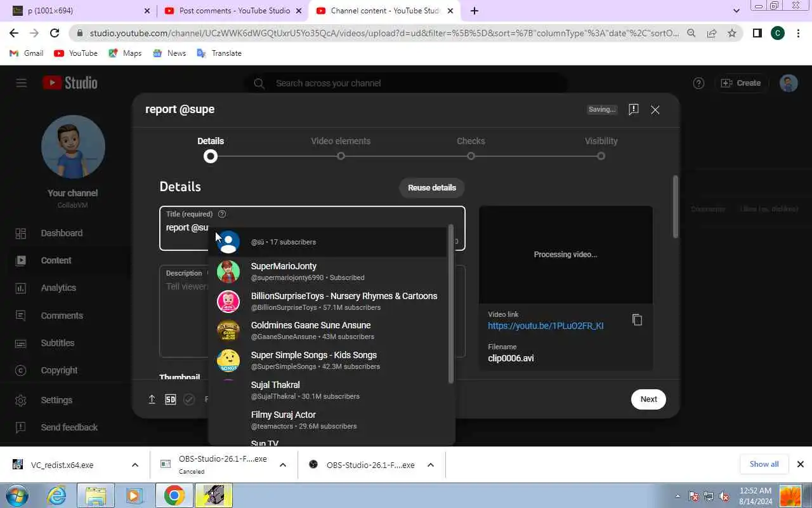Screen dimensions: 812x508
Task: Click the upload status arrow icon
Action: 152,399
